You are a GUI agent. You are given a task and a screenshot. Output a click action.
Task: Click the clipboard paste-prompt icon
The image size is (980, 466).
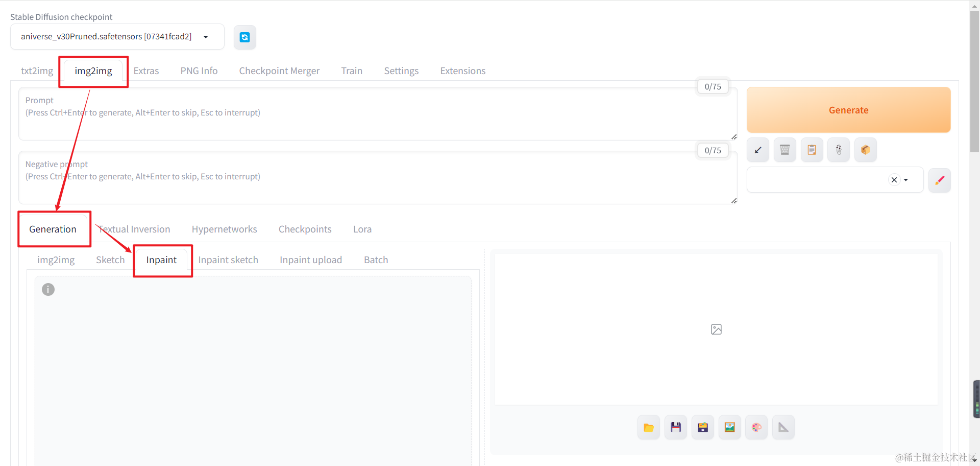812,150
